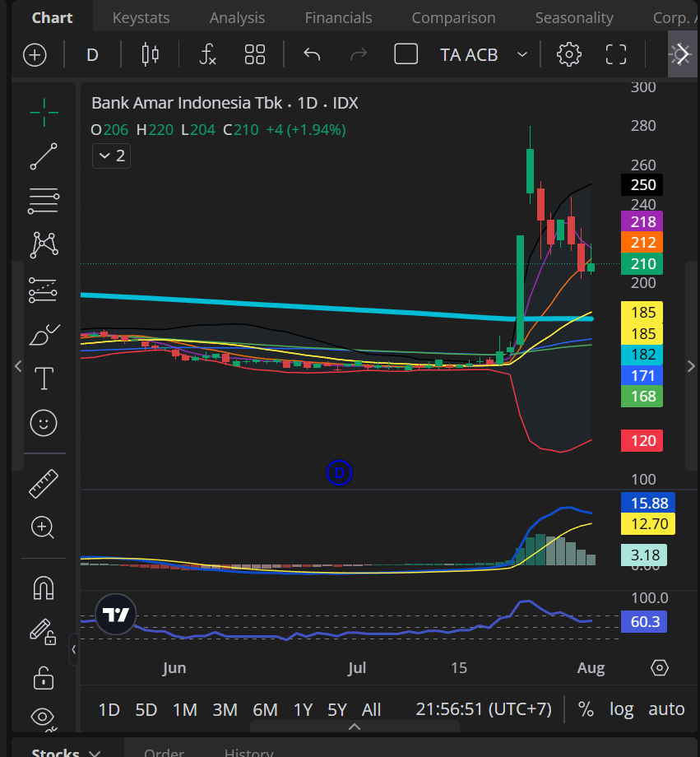700x757 pixels.
Task: Open the fx indicators menu
Action: point(207,54)
